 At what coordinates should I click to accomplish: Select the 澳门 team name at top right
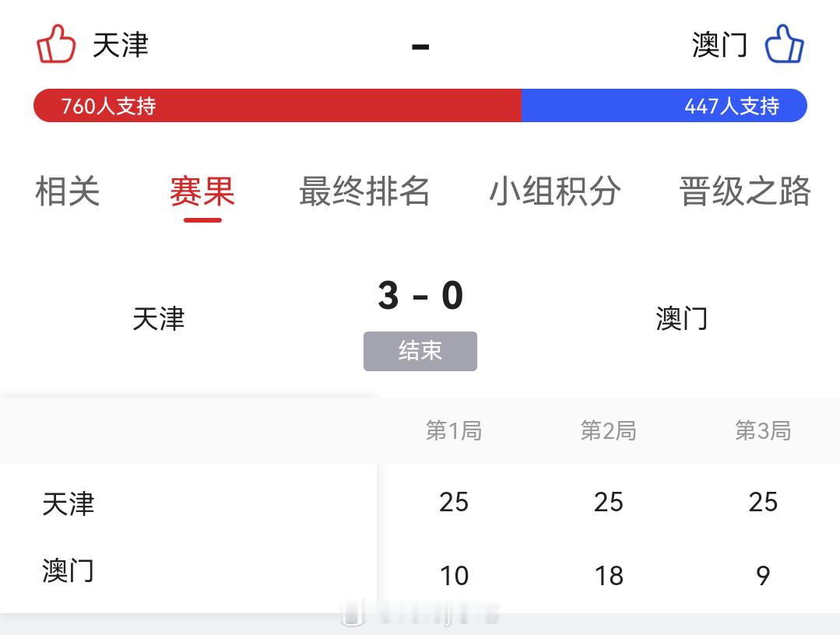click(x=719, y=44)
